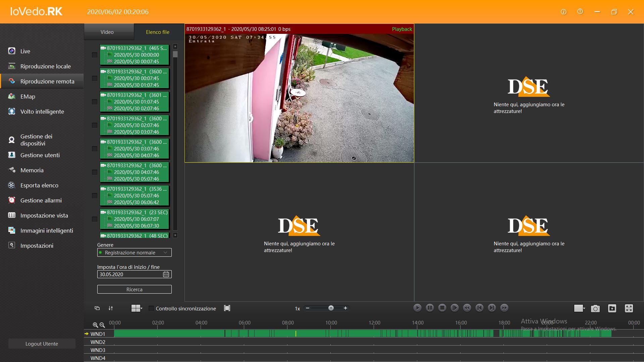Screen dimensions: 644x362
Task: Adjust the 1x playback speed slider
Action: (330, 308)
